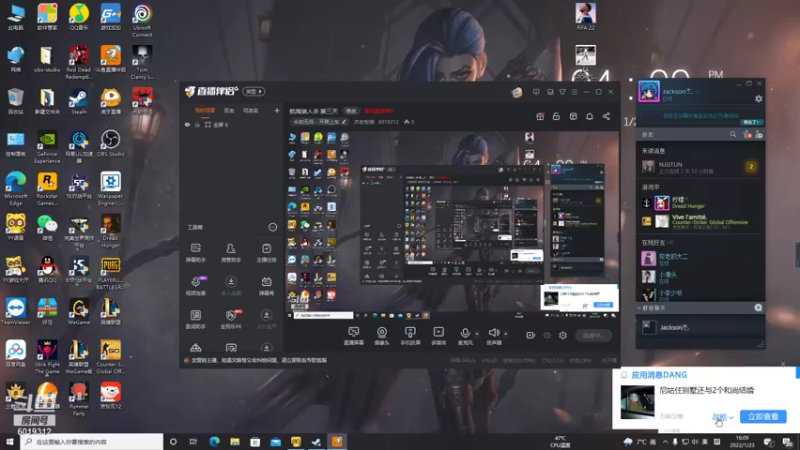The height and width of the screenshot is (450, 800).
Task: Add a 多媒体 multimedia source
Action: pyautogui.click(x=438, y=336)
